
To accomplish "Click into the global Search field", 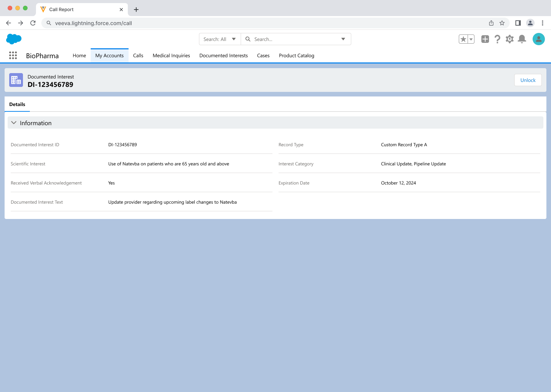I will click(295, 39).
